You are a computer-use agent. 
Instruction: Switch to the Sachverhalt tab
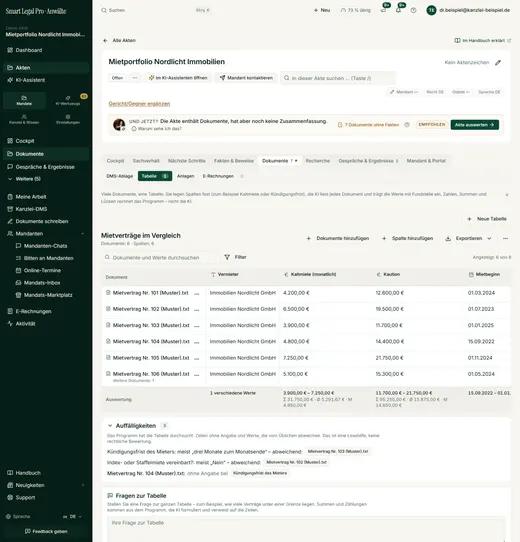coord(146,161)
